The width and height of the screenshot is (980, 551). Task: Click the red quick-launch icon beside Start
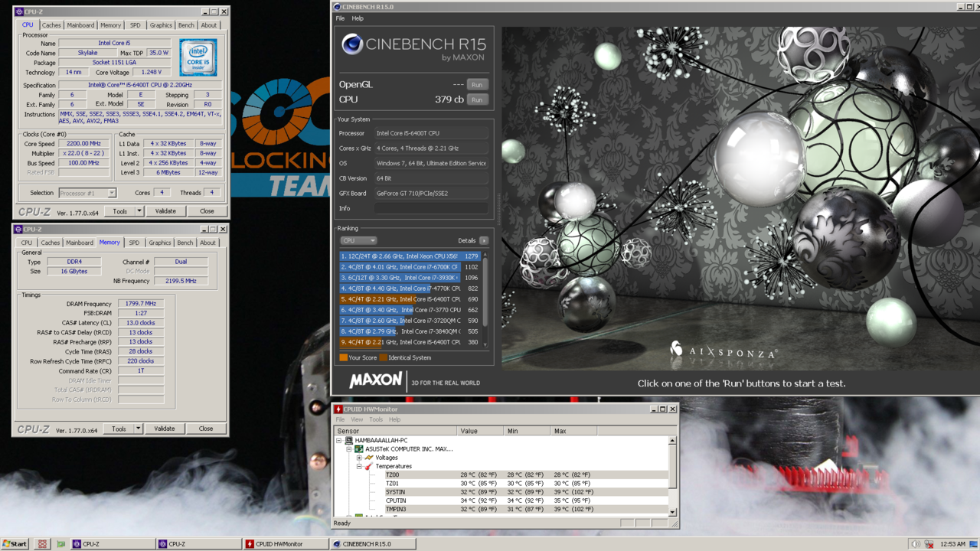tap(42, 544)
